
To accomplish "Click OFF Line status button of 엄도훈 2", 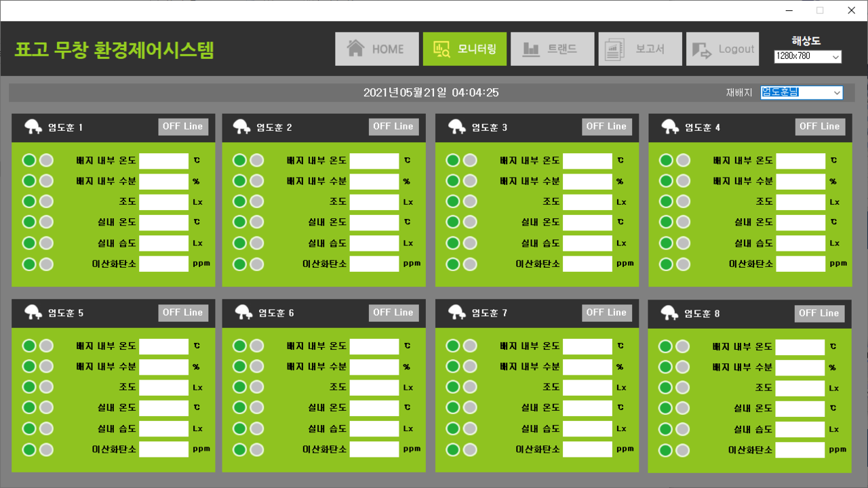I will click(x=393, y=127).
